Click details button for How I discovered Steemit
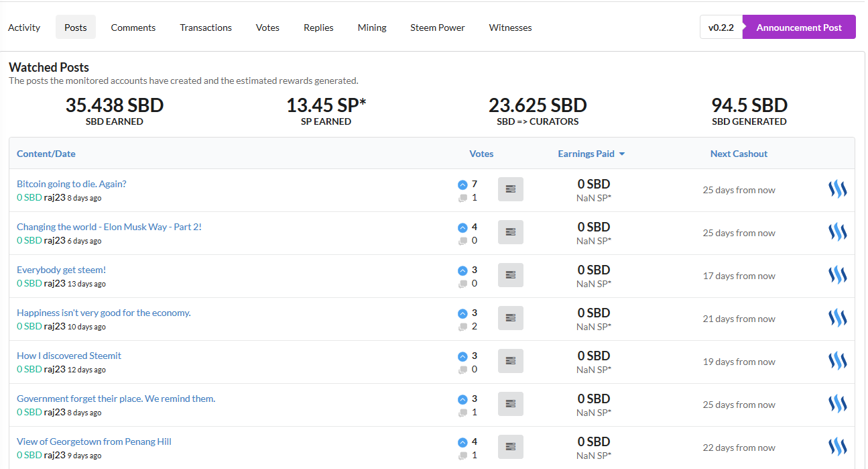Viewport: 868px width, 469px height. tap(511, 361)
